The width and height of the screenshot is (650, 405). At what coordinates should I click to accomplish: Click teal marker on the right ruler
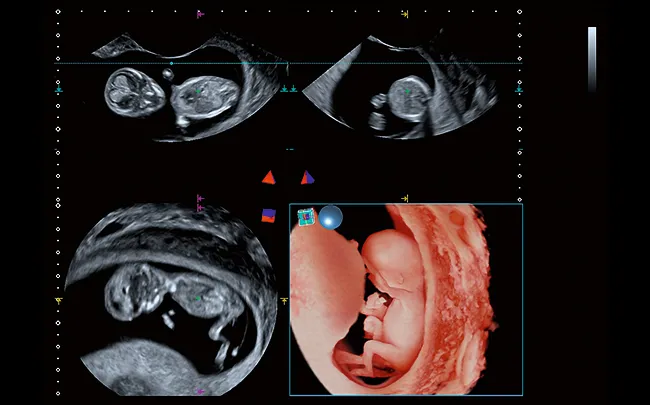(x=519, y=89)
